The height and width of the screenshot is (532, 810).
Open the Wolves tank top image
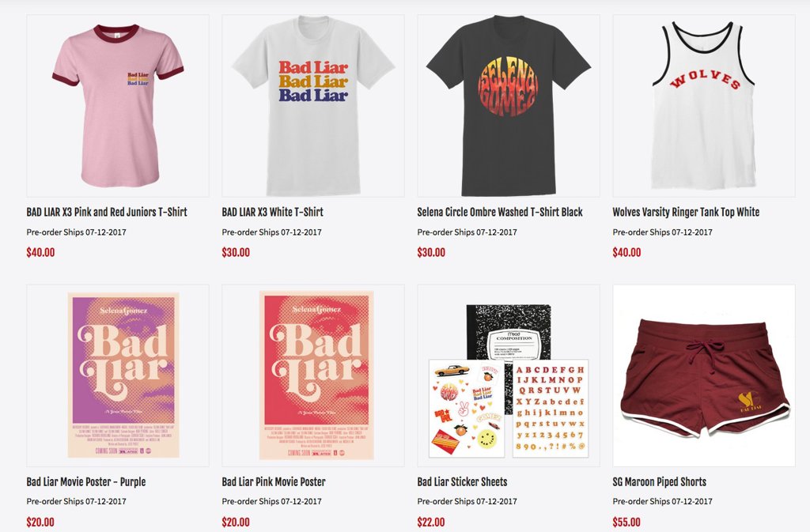[703, 106]
